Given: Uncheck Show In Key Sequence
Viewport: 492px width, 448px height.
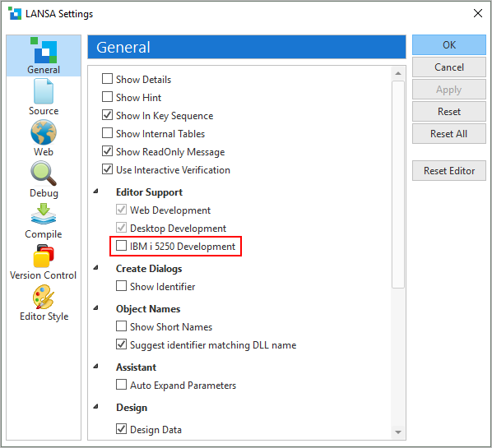Looking at the screenshot, I should [107, 115].
